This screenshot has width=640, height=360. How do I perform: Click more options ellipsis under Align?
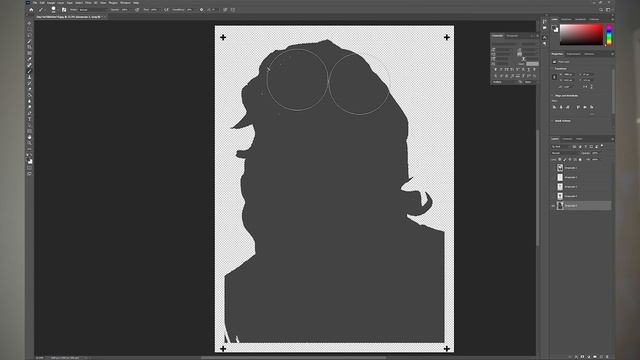tap(592, 114)
